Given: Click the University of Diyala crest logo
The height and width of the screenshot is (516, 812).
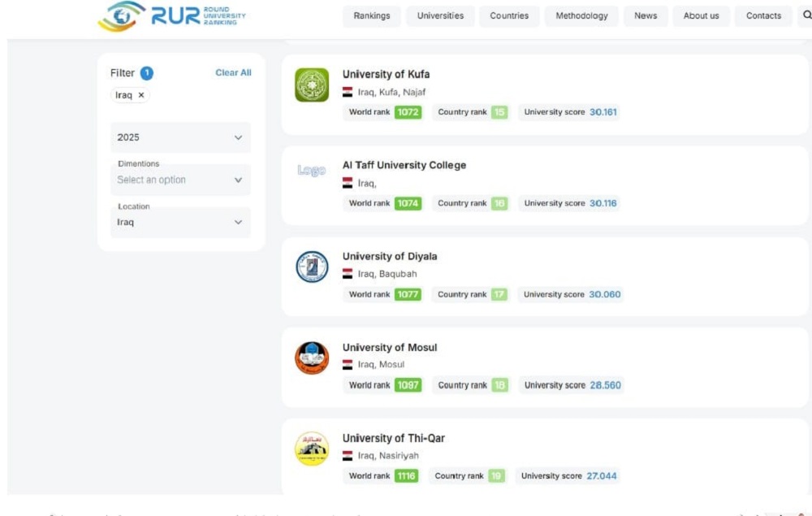Looking at the screenshot, I should (x=312, y=267).
